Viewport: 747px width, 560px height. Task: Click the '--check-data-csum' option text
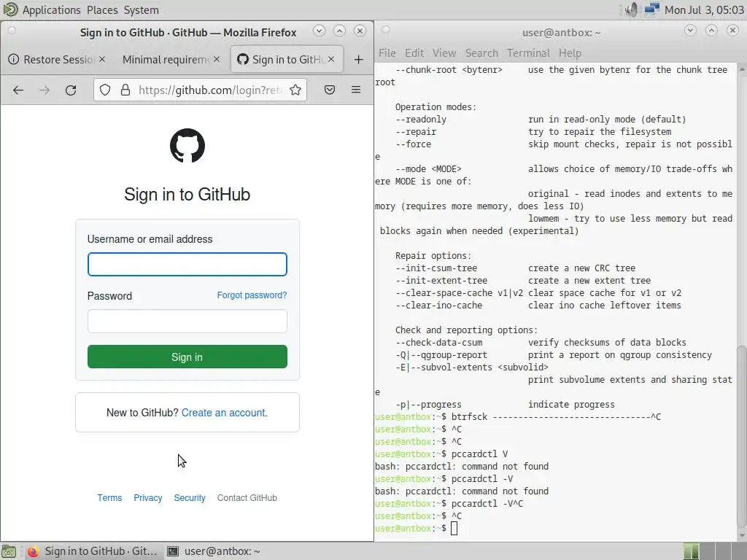(x=438, y=343)
